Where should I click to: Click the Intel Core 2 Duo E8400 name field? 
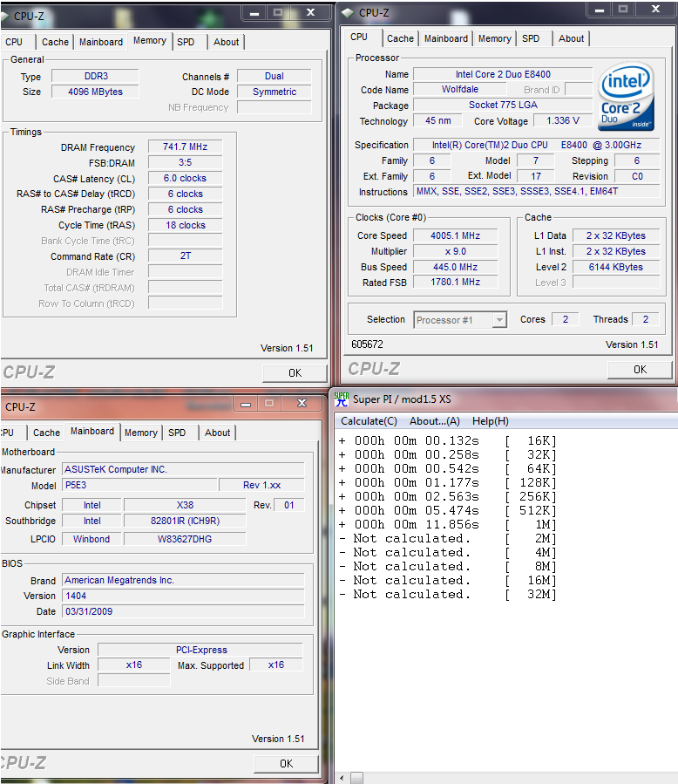[x=503, y=74]
